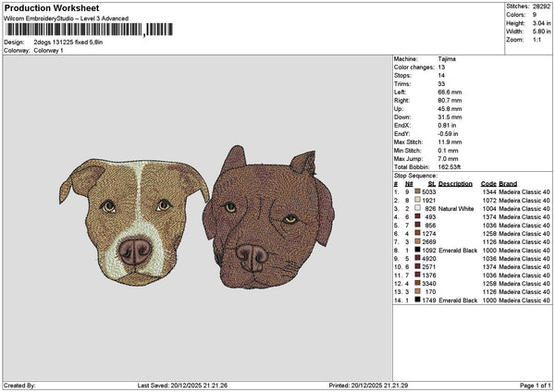Click the 'Description' column header

(x=455, y=184)
